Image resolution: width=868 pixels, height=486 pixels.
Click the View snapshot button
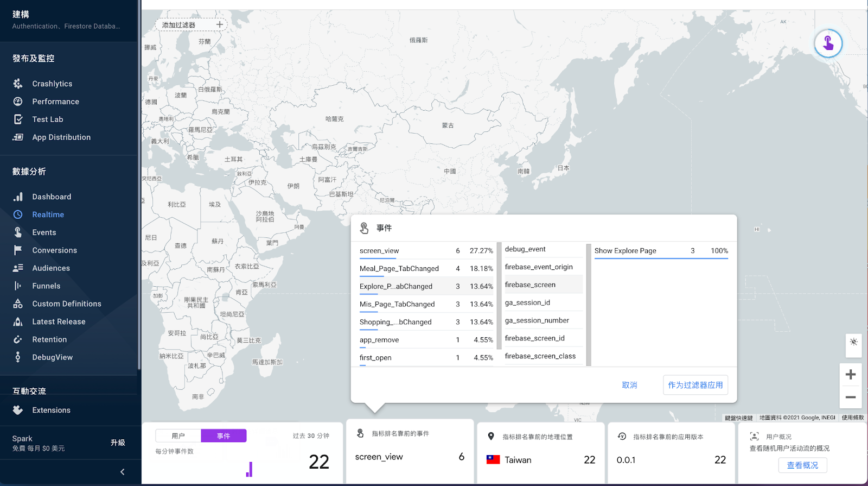click(x=802, y=465)
